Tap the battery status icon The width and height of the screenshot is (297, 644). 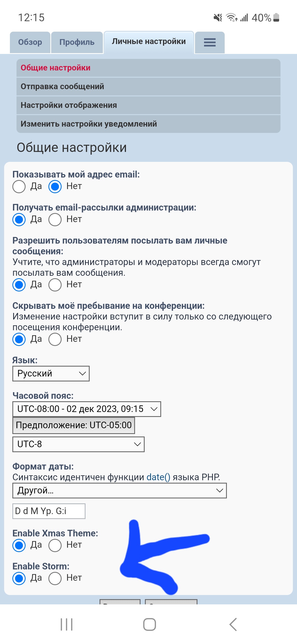click(276, 18)
